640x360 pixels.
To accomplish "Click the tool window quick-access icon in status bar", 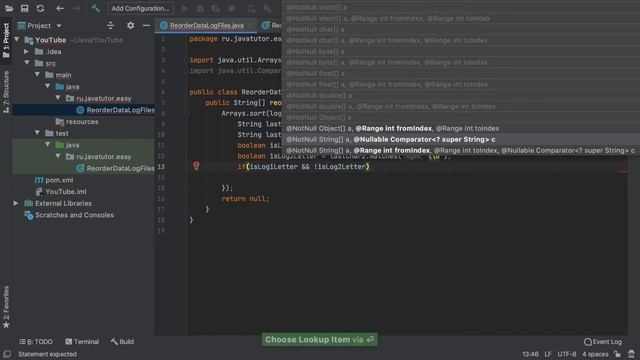I will (7, 354).
